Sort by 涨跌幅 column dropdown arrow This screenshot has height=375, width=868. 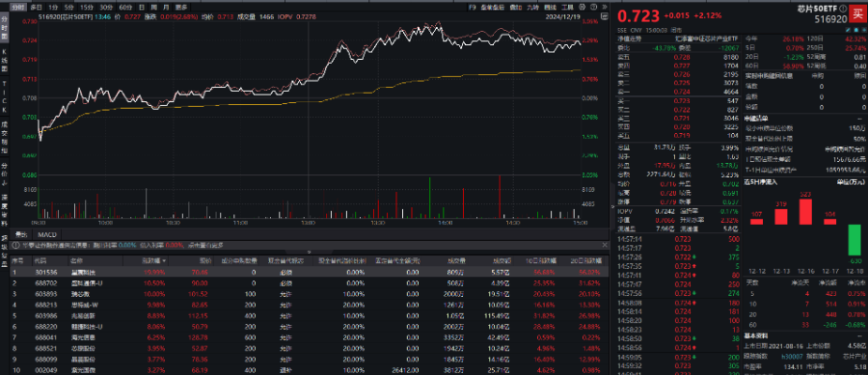(x=164, y=260)
